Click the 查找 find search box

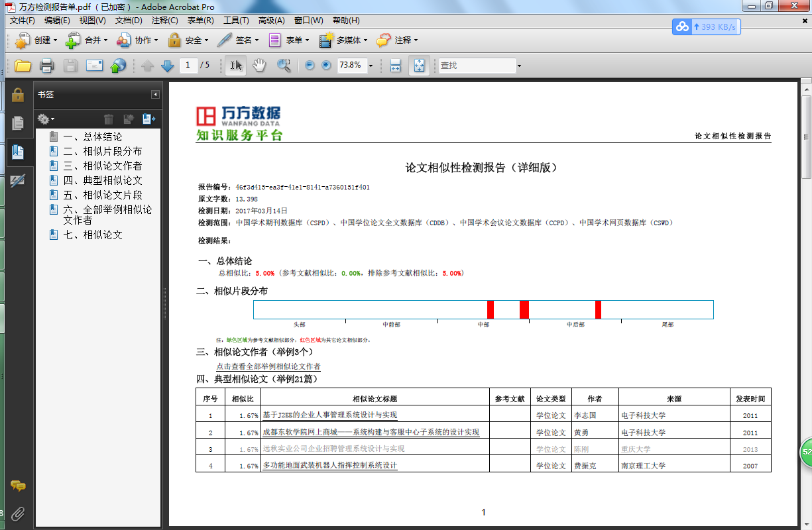click(x=477, y=66)
